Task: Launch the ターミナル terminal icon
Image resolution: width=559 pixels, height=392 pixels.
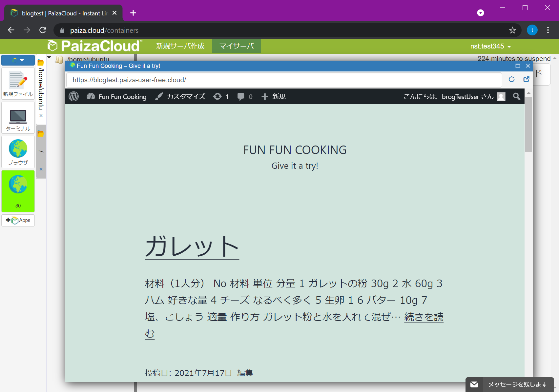Action: click(x=18, y=118)
